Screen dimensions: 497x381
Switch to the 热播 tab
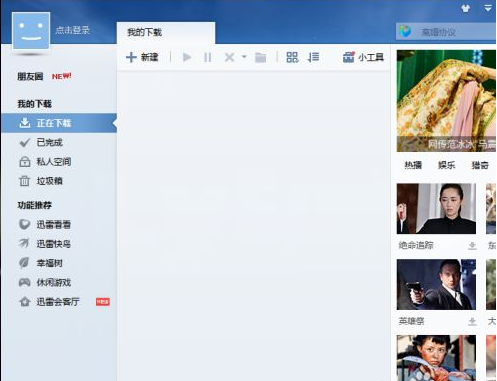[x=413, y=165]
